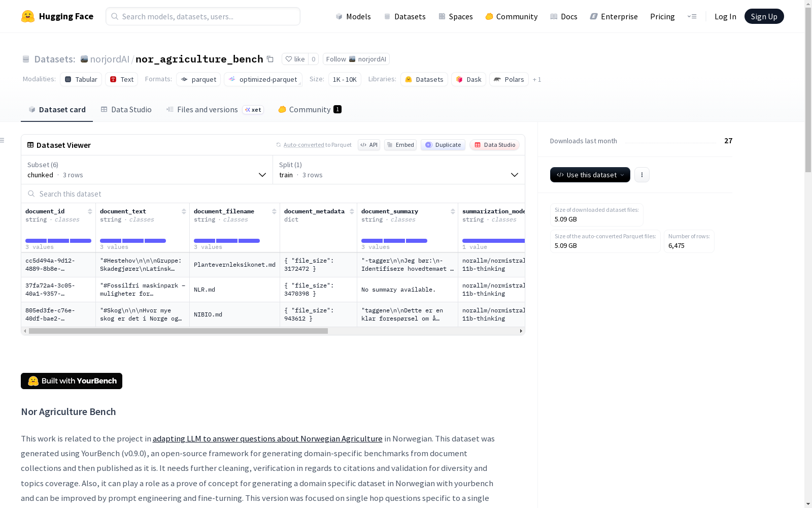The height and width of the screenshot is (508, 812).
Task: Click the Dask library tag
Action: point(469,79)
